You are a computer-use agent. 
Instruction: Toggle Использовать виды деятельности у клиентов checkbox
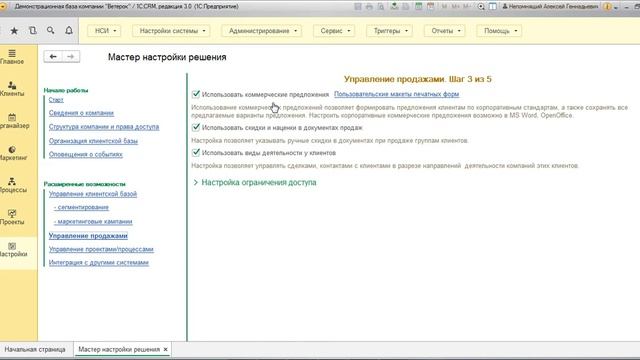coord(196,153)
